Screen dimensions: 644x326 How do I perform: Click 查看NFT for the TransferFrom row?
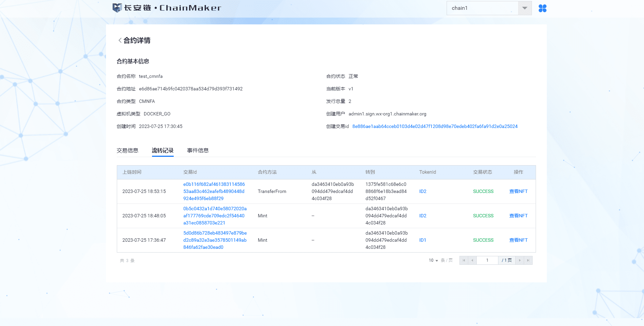[x=518, y=191]
